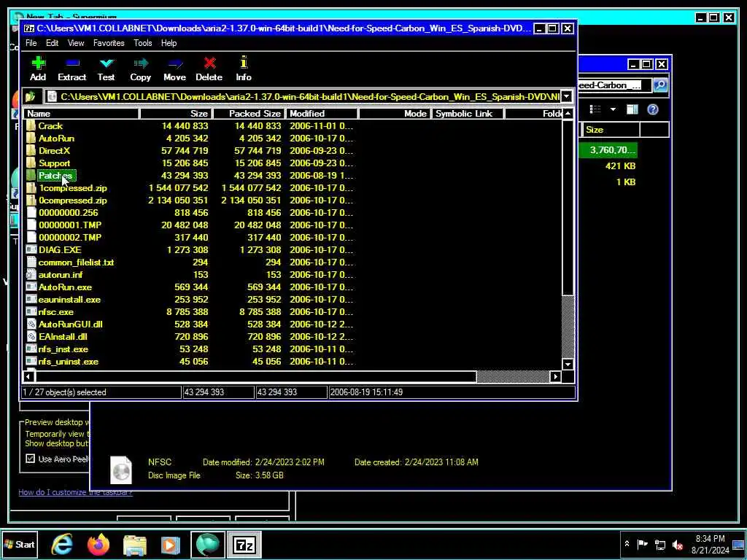Click the search magnifier icon in Explorer window
The height and width of the screenshot is (560, 747).
click(x=660, y=85)
